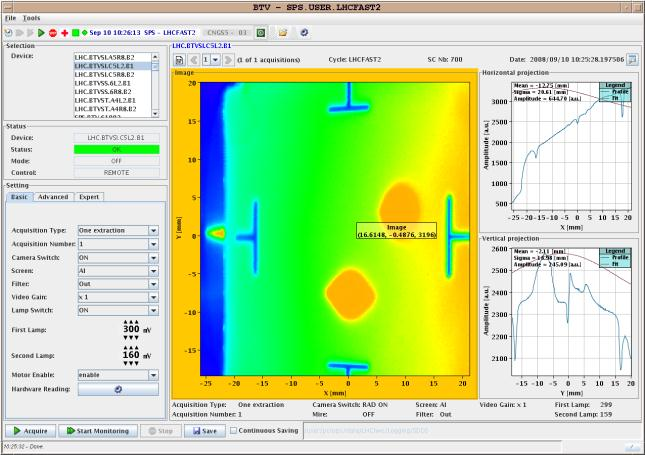This screenshot has height=455, width=645.
Task: Click the Acquire button
Action: click(x=30, y=431)
